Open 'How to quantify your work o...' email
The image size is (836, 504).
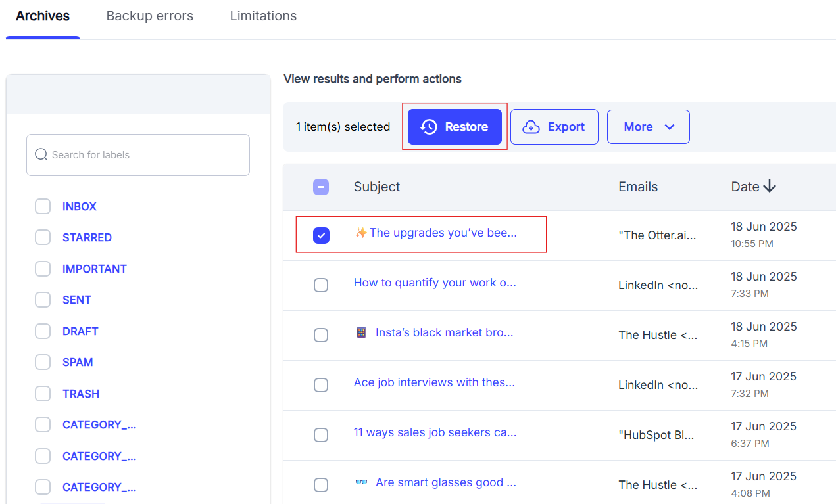(435, 283)
